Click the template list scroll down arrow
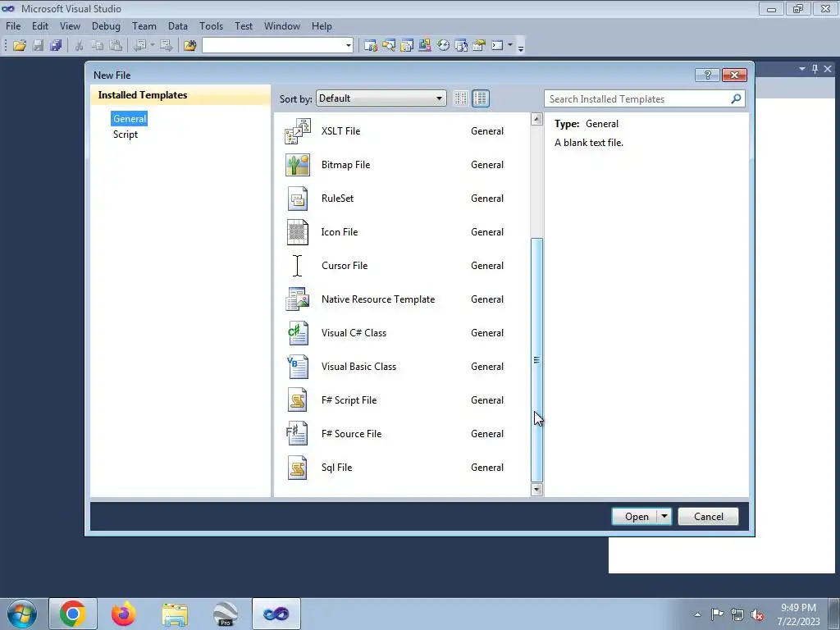The width and height of the screenshot is (840, 630). [x=536, y=490]
